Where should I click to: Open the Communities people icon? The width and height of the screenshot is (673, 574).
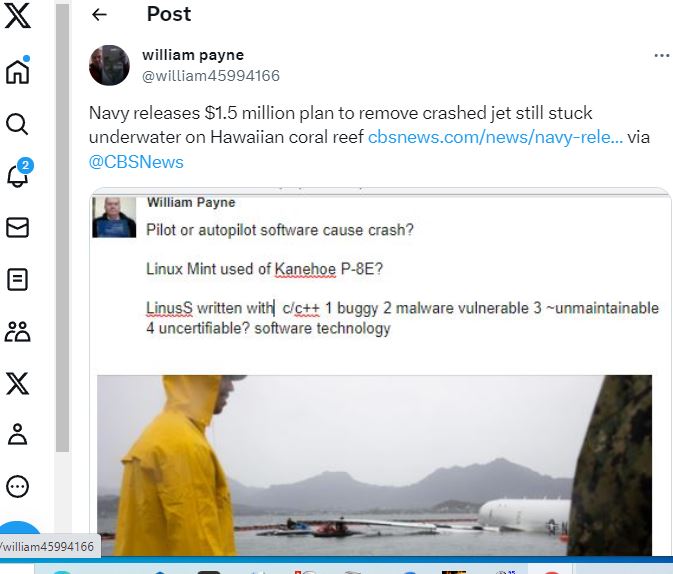pyautogui.click(x=18, y=331)
